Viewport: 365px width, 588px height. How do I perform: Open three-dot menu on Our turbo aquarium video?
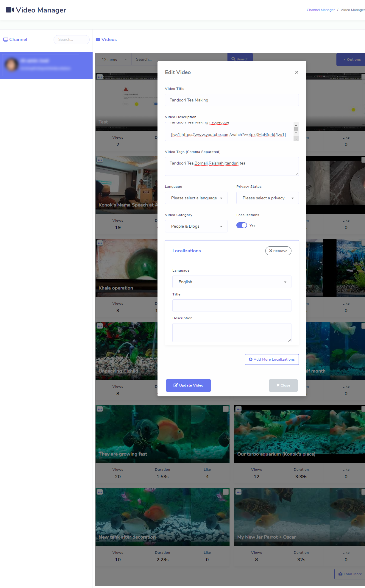coord(238,409)
